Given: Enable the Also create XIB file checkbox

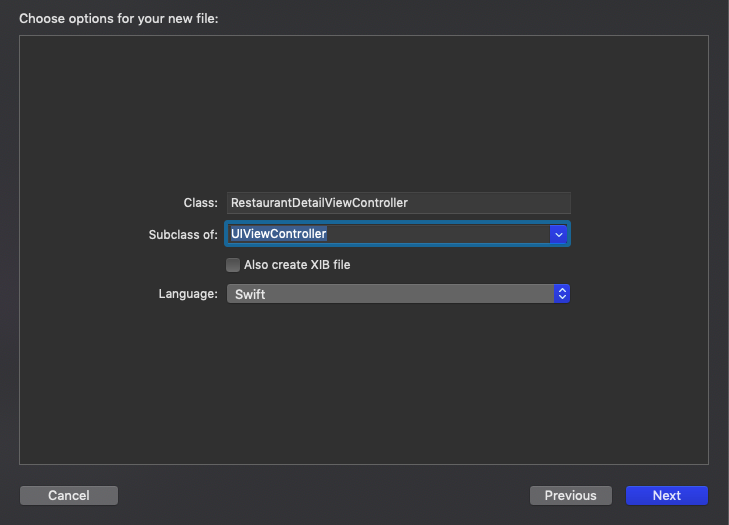Looking at the screenshot, I should (x=233, y=265).
